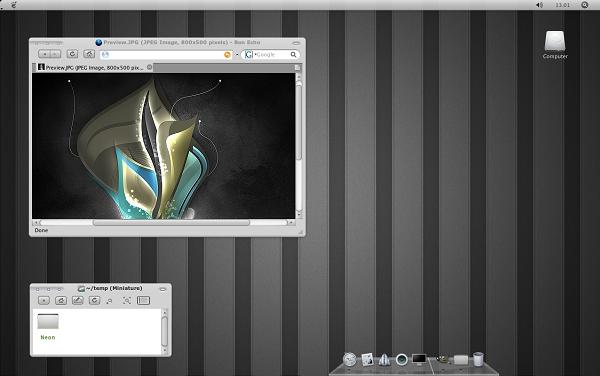The width and height of the screenshot is (600, 376).
Task: Open the address bar history dropdown arrow
Action: (237, 55)
